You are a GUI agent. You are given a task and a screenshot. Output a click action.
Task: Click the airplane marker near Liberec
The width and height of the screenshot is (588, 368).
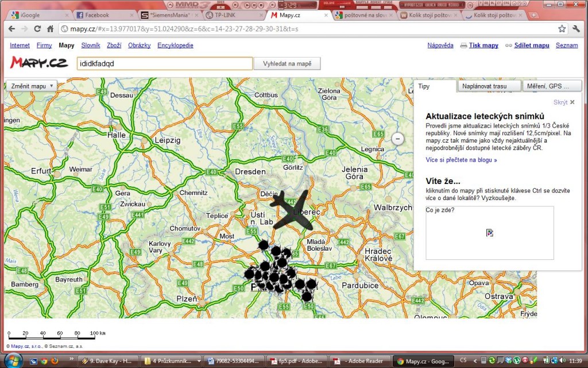point(292,210)
